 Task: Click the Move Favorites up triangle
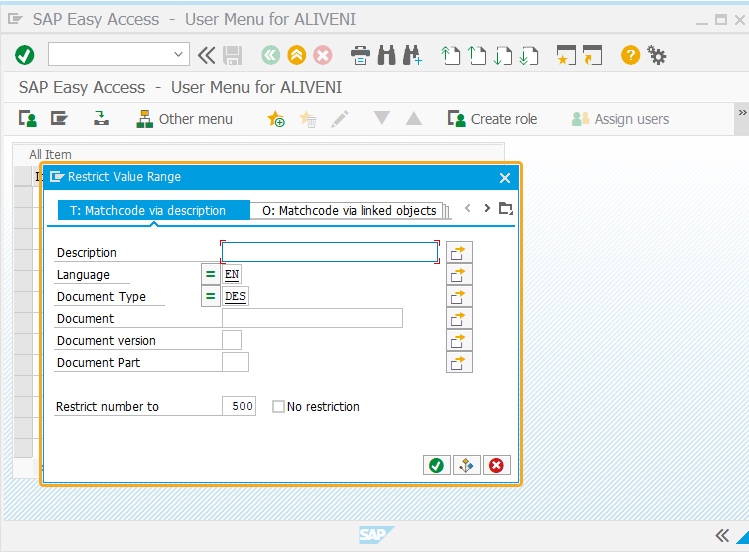point(414,118)
